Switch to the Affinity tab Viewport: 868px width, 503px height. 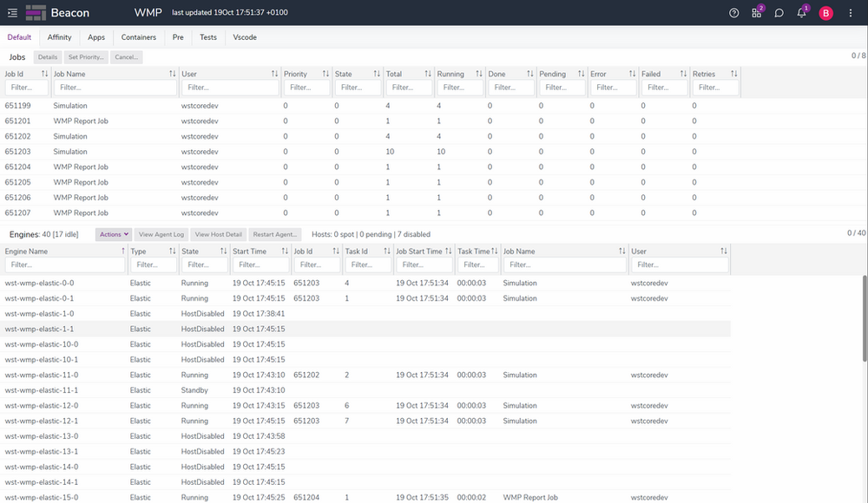pyautogui.click(x=59, y=37)
